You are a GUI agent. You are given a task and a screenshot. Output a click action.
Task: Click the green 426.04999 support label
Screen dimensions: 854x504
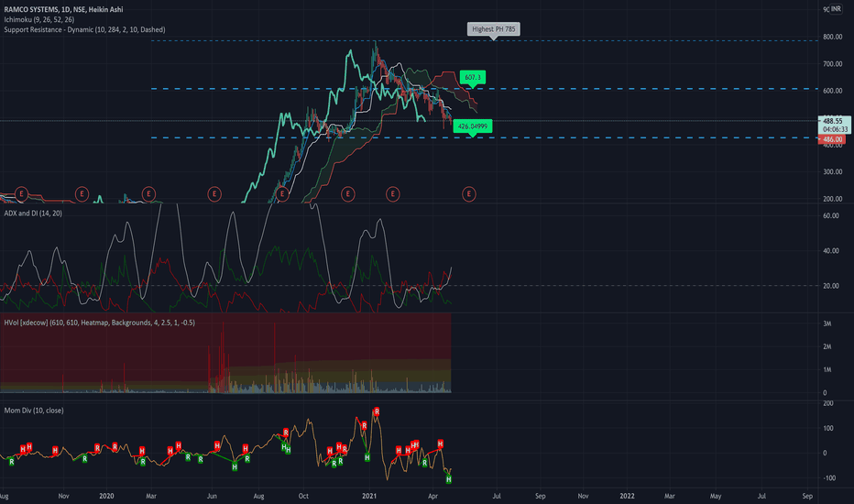pyautogui.click(x=472, y=126)
